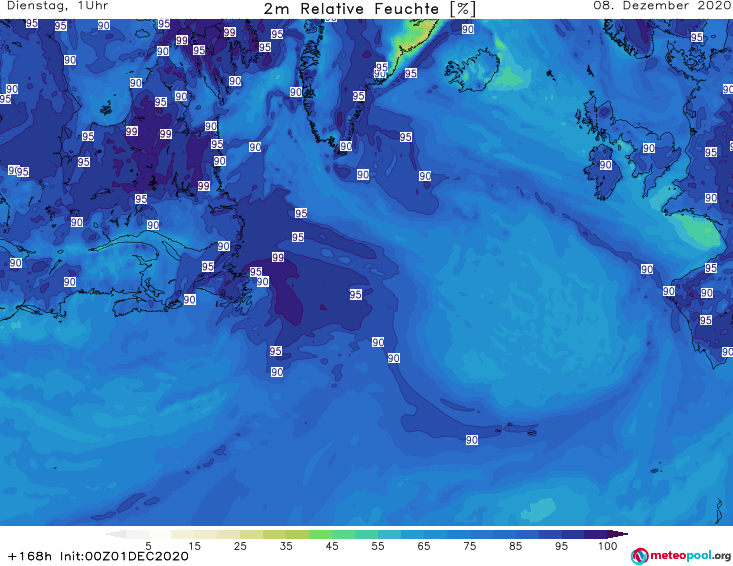Click legend value '65'
This screenshot has width=733, height=566.
tap(423, 546)
